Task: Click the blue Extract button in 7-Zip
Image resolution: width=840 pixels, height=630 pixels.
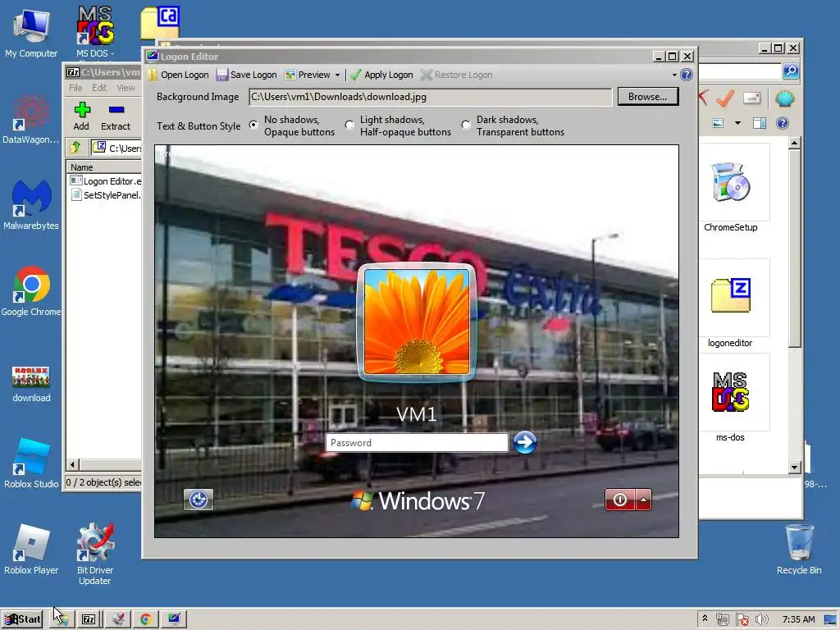Action: (116, 116)
